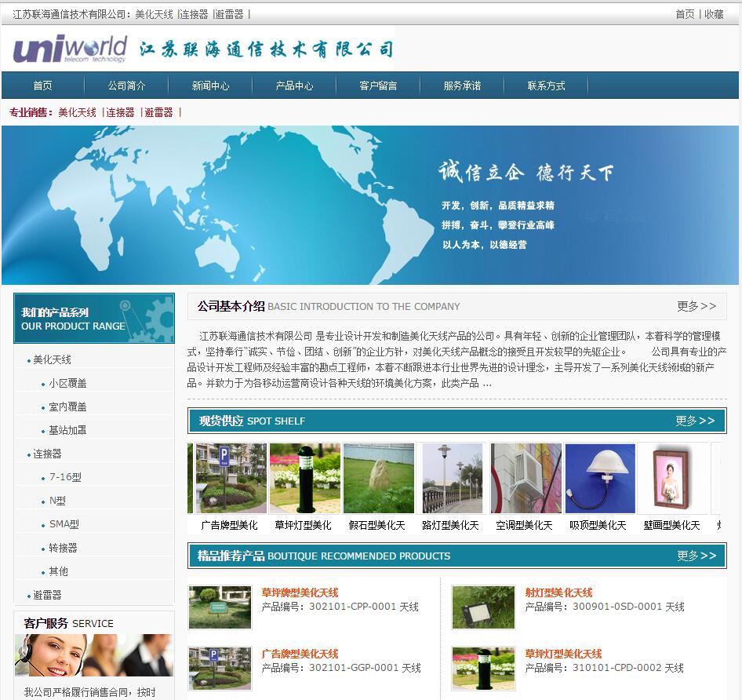Click the customer service headset photo

[x=93, y=655]
